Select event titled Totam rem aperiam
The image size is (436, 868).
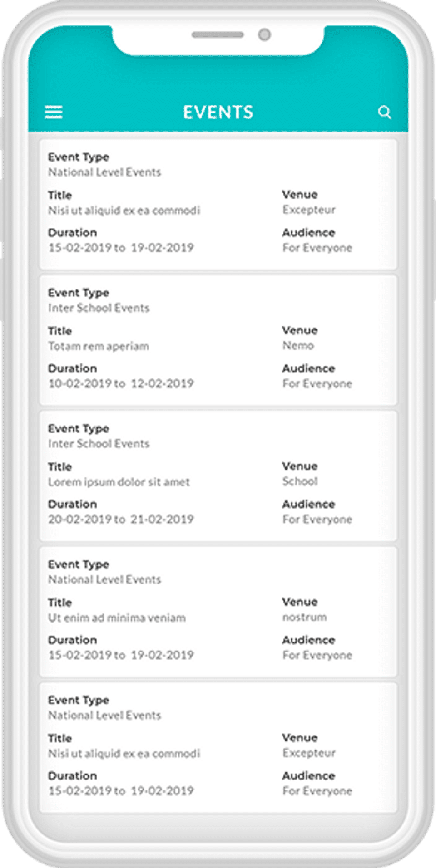(99, 346)
